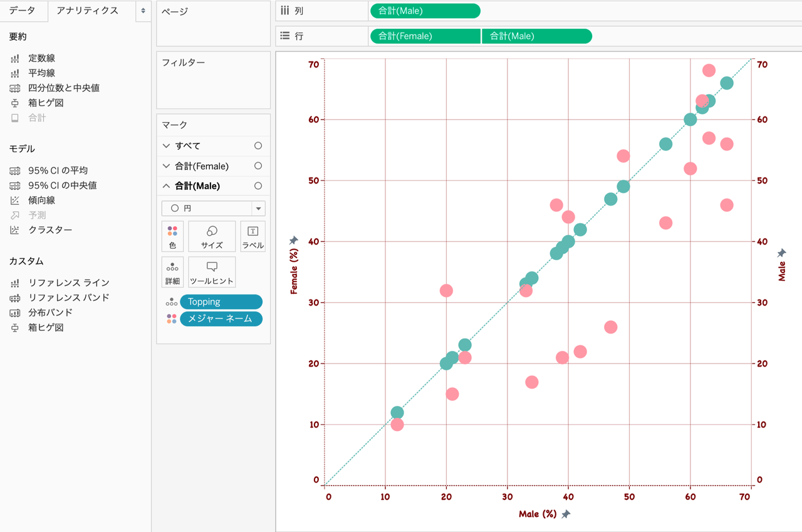Click the pin icon on Female (%) axis
The image size is (802, 532).
(293, 241)
